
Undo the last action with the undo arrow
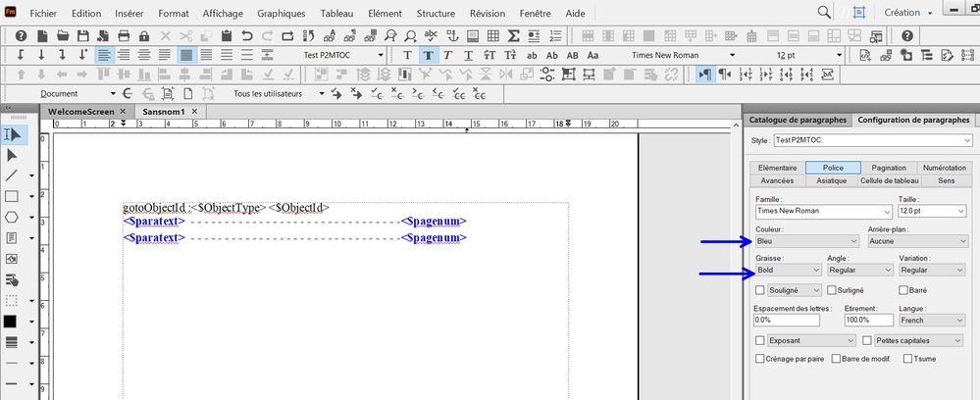coord(247,35)
